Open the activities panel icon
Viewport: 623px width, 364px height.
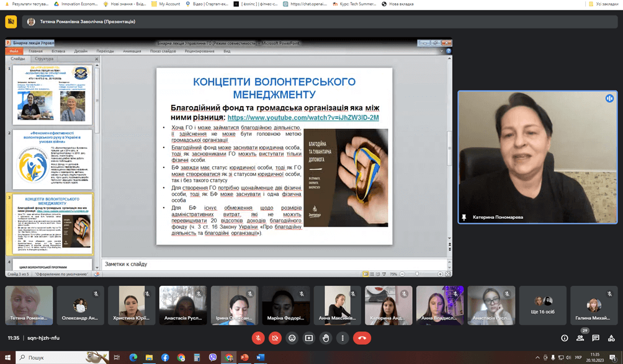click(x=611, y=338)
